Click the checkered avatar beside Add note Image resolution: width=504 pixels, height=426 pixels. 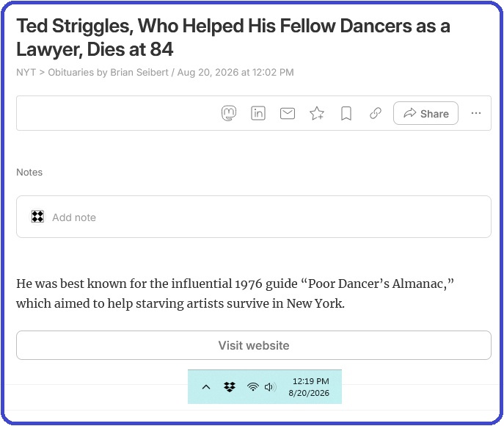coord(37,217)
